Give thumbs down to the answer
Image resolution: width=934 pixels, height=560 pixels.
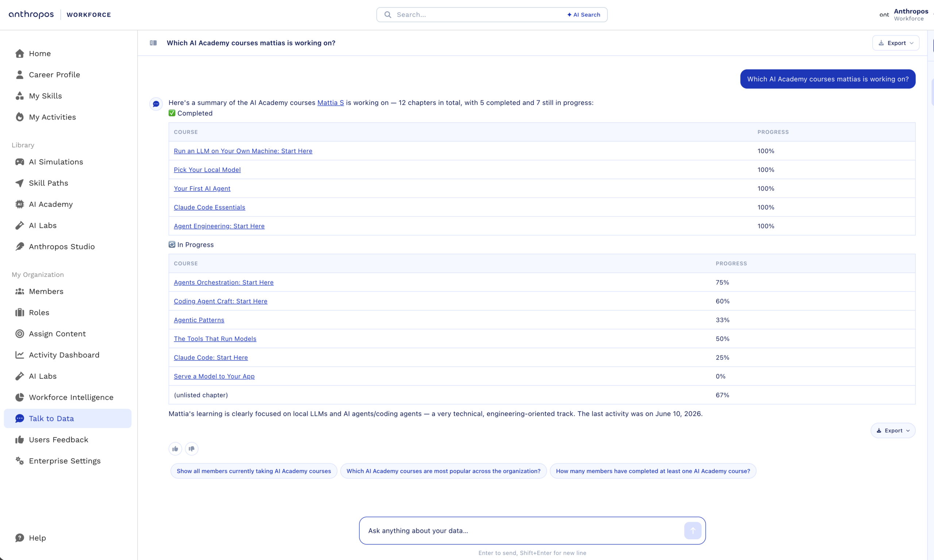coord(192,449)
